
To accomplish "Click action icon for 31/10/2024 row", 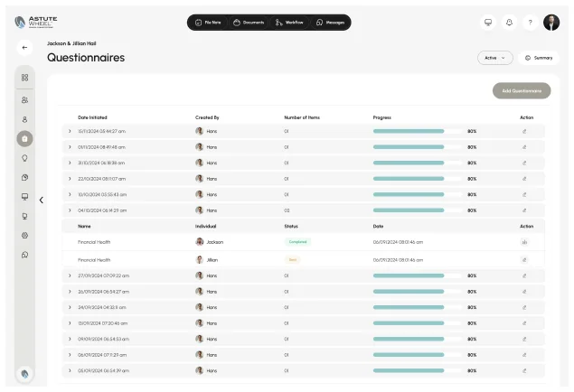I will coord(524,163).
